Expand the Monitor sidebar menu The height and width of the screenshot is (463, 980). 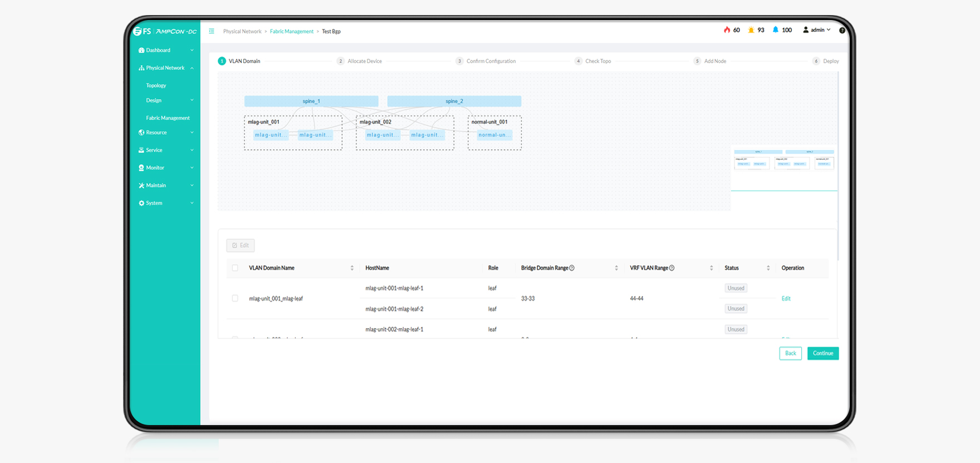point(165,168)
